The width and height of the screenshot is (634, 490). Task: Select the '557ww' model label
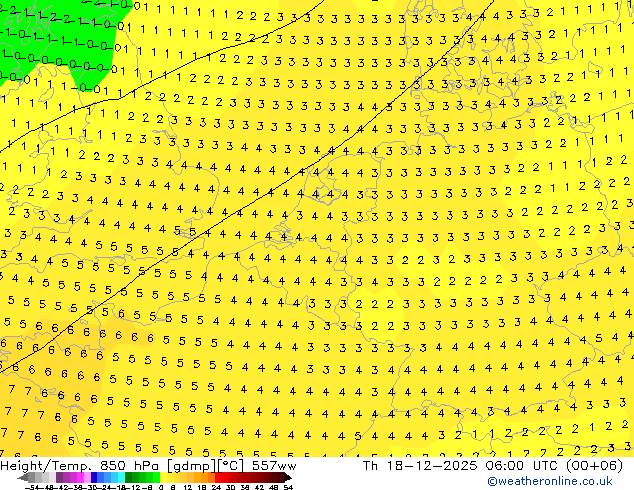tap(274, 466)
